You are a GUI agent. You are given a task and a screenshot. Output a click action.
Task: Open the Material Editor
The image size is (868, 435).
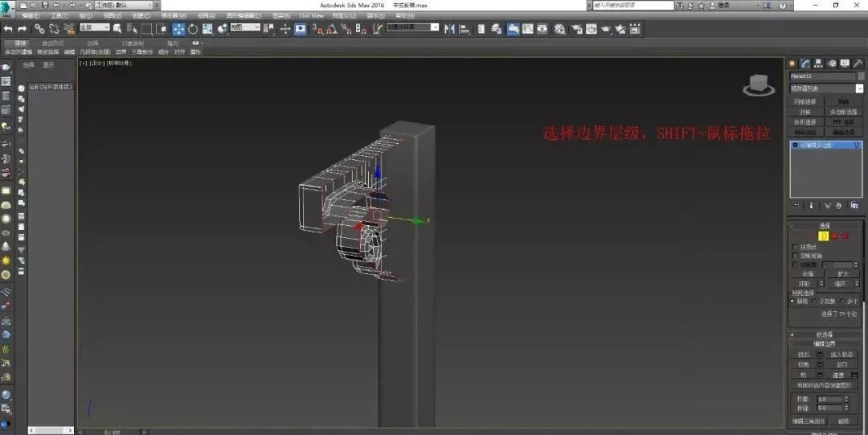[559, 29]
